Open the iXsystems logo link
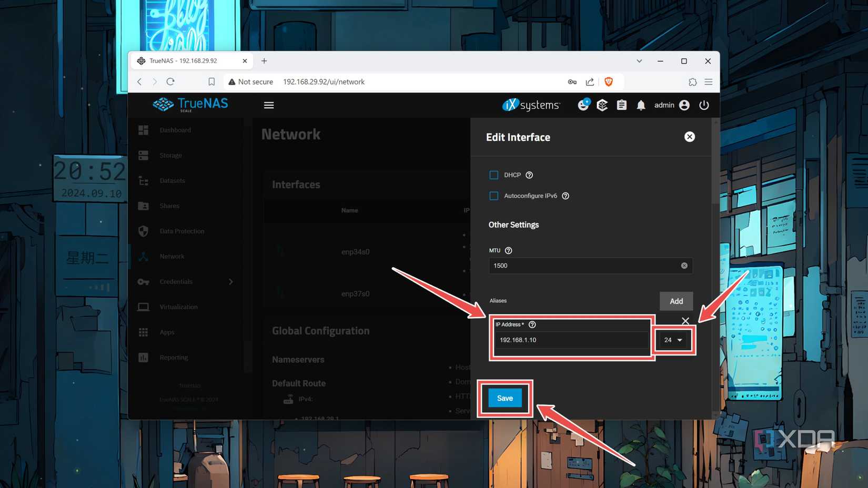The height and width of the screenshot is (488, 868). (x=531, y=105)
